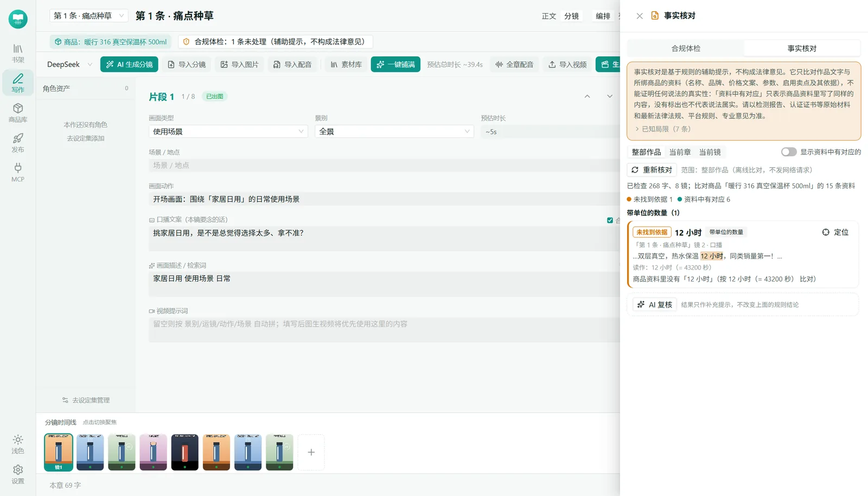868x496 pixels.
Task: Open the 商品库 product library icon
Action: [x=18, y=113]
